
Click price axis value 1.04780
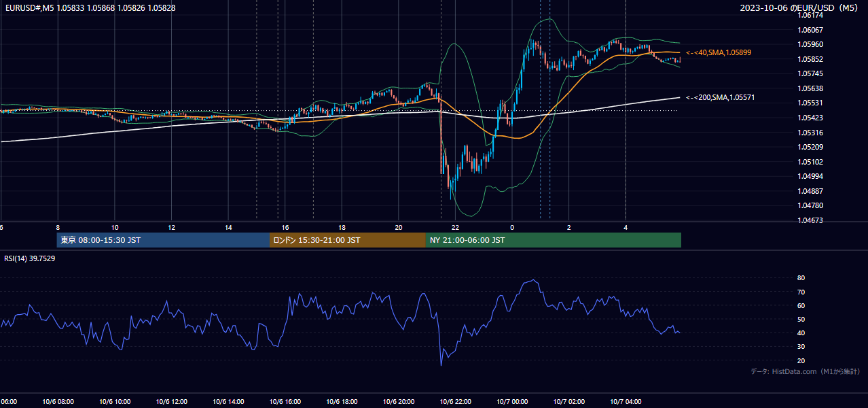click(810, 205)
